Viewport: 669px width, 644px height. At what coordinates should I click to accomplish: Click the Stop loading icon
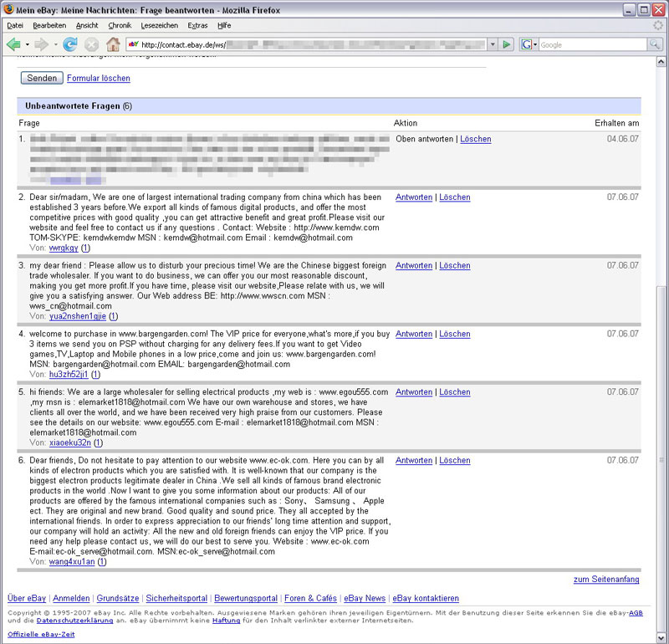(x=91, y=44)
